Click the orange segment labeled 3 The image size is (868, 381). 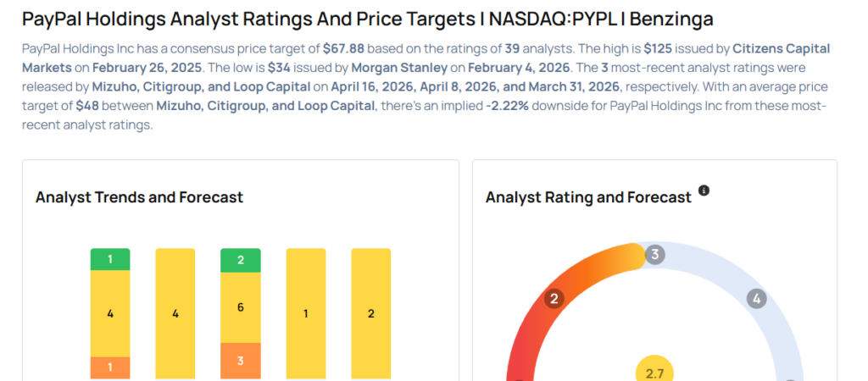click(x=241, y=361)
